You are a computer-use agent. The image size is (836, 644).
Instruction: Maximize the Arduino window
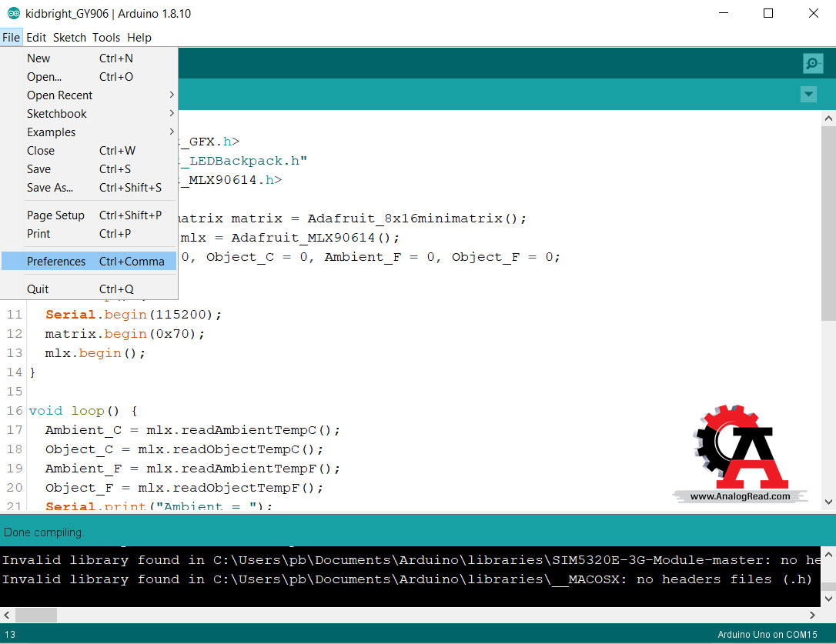point(768,13)
